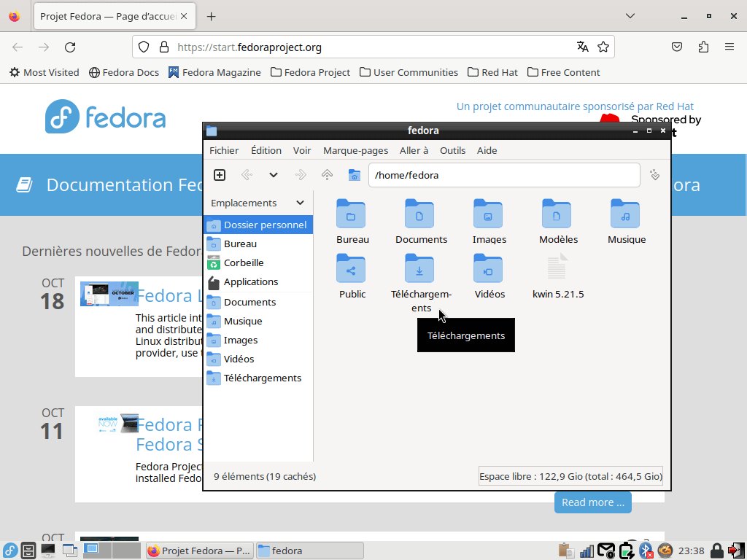747x560 pixels.
Task: Click the Bluetooth tray icon
Action: [646, 551]
